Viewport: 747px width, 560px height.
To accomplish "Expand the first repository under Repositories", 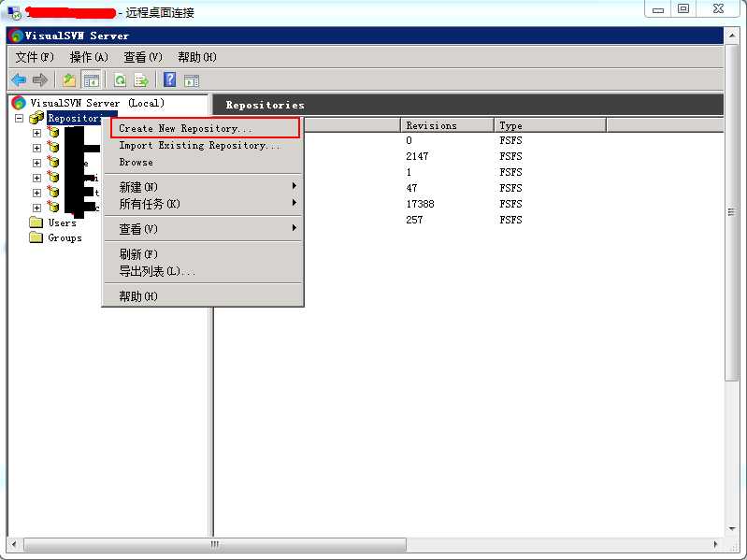I will [x=36, y=133].
